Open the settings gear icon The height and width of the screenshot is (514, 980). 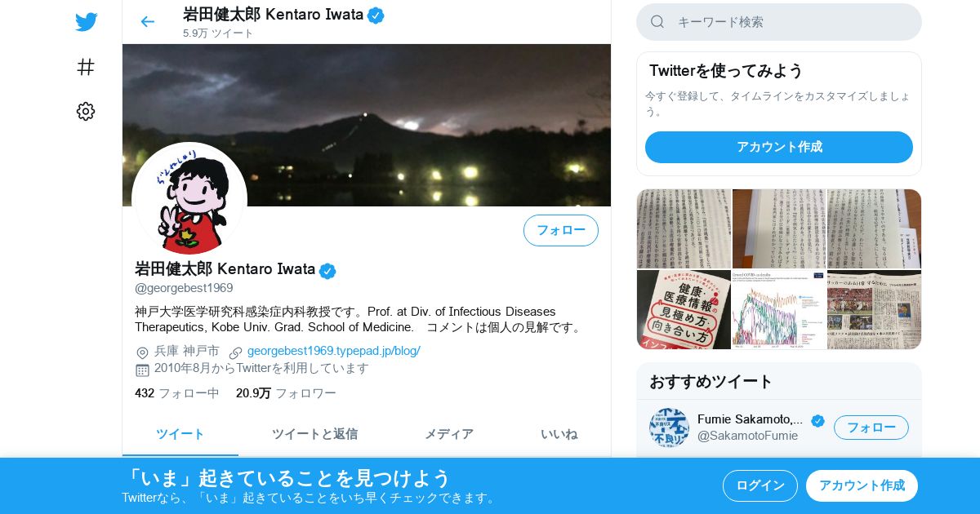pos(86,112)
